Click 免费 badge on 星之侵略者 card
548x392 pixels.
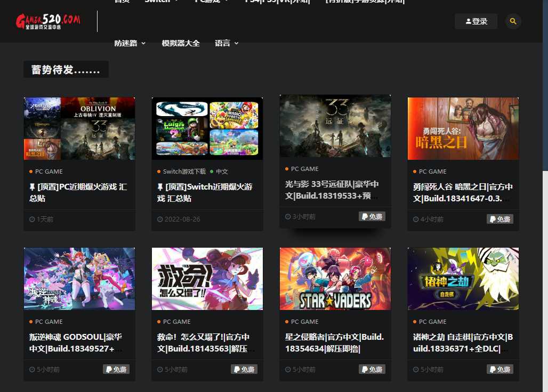[372, 369]
